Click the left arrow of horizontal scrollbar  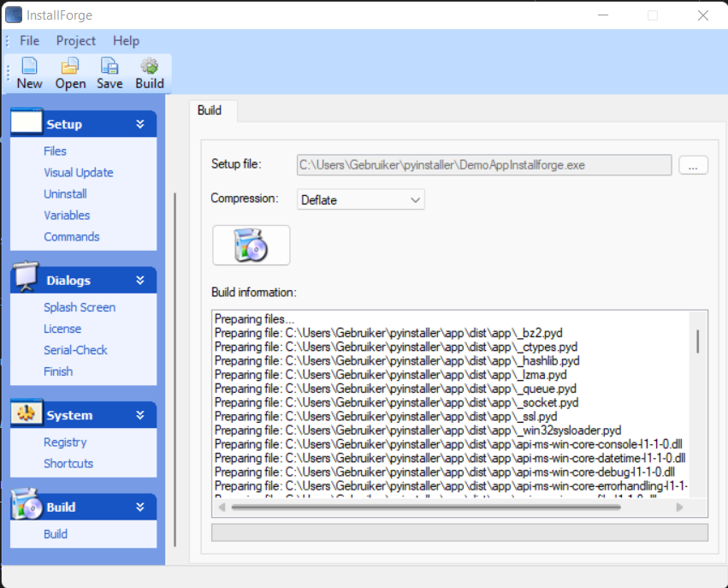tap(222, 508)
